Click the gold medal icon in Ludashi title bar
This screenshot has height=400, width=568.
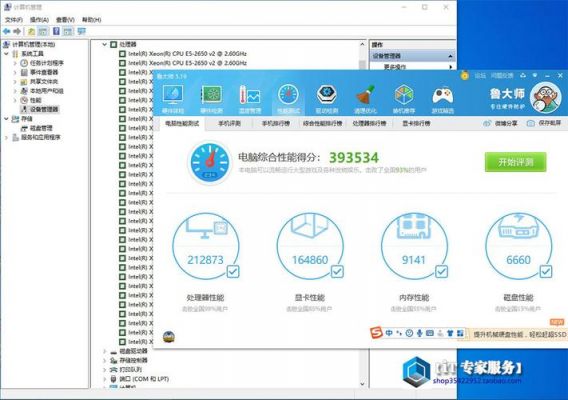click(x=464, y=75)
